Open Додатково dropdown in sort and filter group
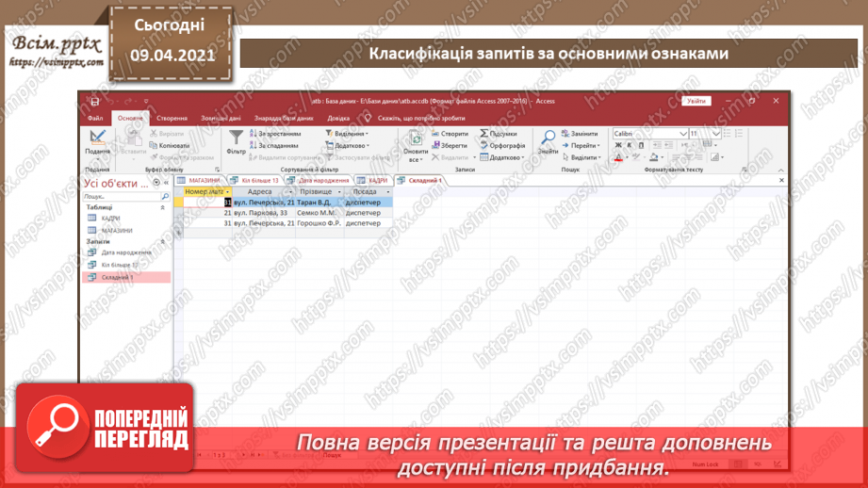The image size is (868, 488). pos(347,145)
